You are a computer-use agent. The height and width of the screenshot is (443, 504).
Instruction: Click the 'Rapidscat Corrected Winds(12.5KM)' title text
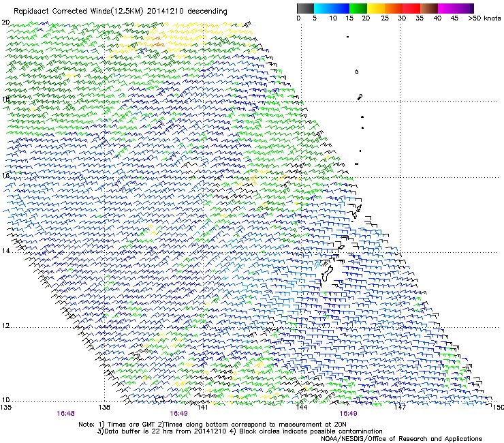78,12
